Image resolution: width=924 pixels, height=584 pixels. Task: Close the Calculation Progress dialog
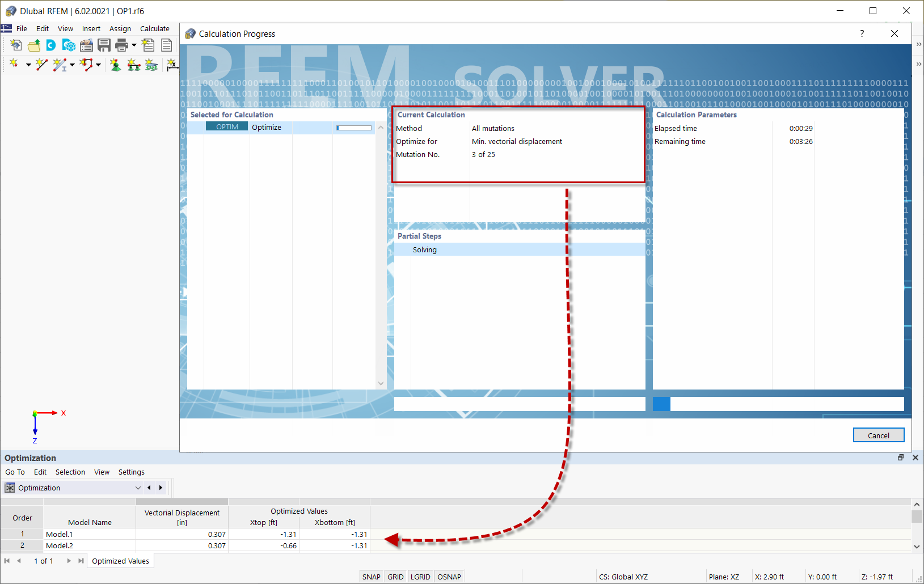coord(895,33)
